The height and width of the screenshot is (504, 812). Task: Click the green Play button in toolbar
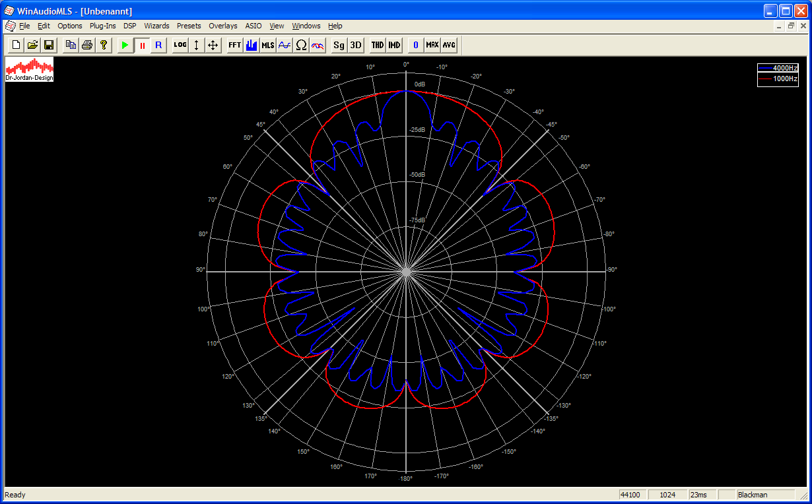[125, 45]
